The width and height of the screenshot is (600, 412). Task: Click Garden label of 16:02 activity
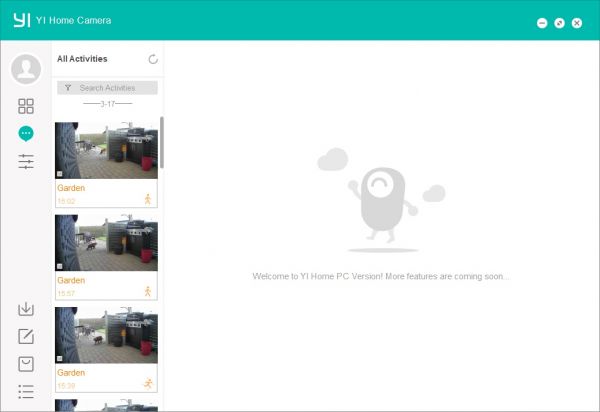tap(71, 188)
